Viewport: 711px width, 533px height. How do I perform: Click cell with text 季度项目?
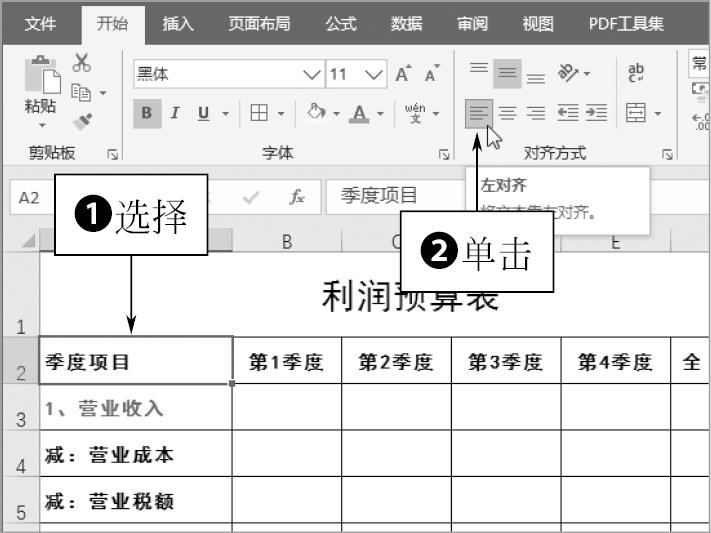(x=136, y=361)
